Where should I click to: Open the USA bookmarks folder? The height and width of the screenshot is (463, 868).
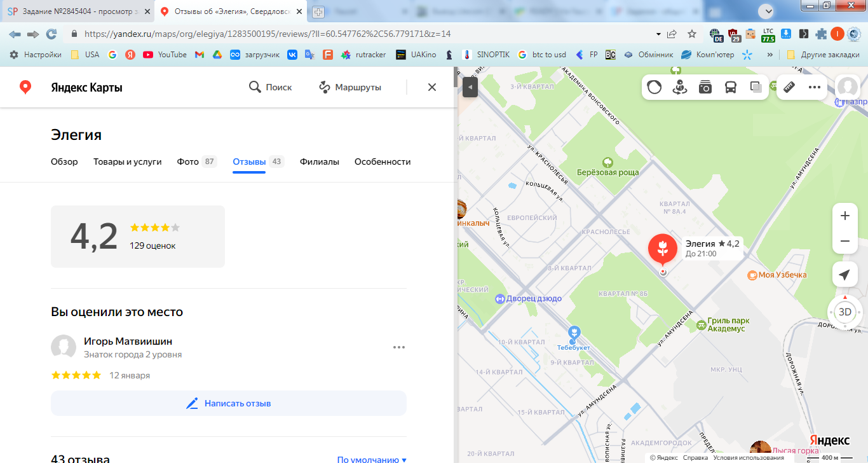(x=85, y=55)
